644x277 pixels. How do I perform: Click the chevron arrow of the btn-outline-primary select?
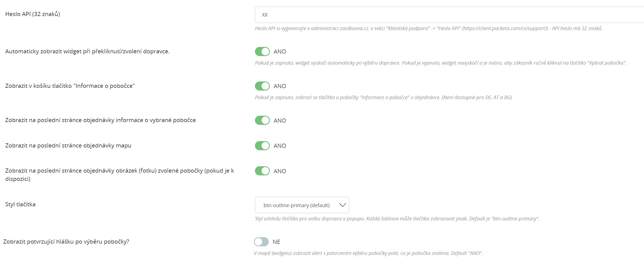tap(342, 205)
